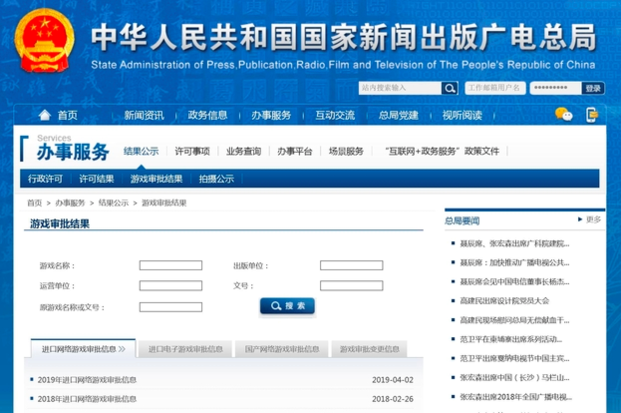Open news 范卫平在柬埔寨出席系列活动...
621x413 pixels.
coord(511,339)
